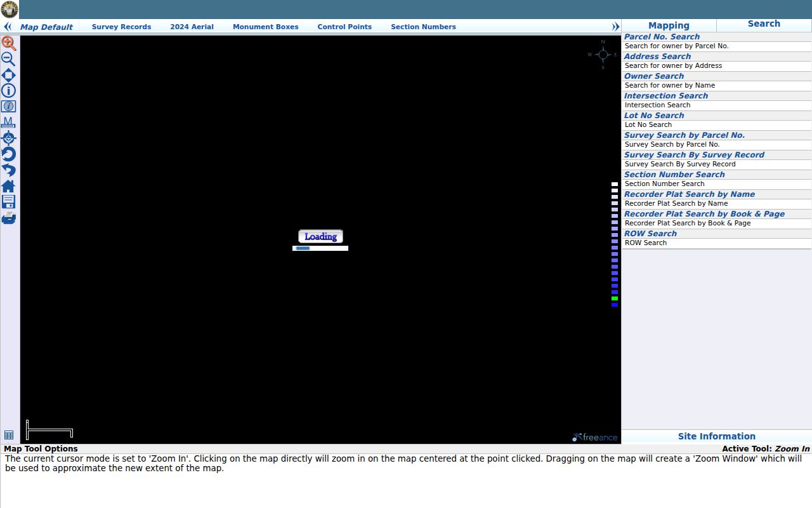This screenshot has width=812, height=508.
Task: Click the freeance logo on map
Action: pyautogui.click(x=594, y=437)
